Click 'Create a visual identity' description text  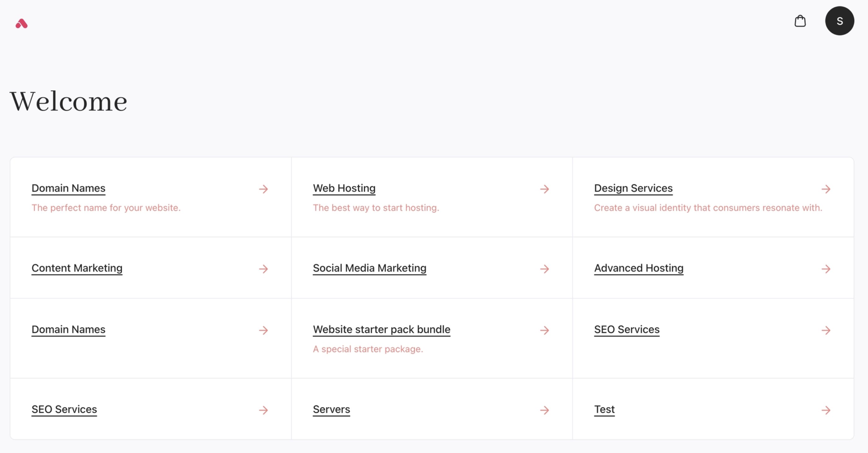pos(708,208)
